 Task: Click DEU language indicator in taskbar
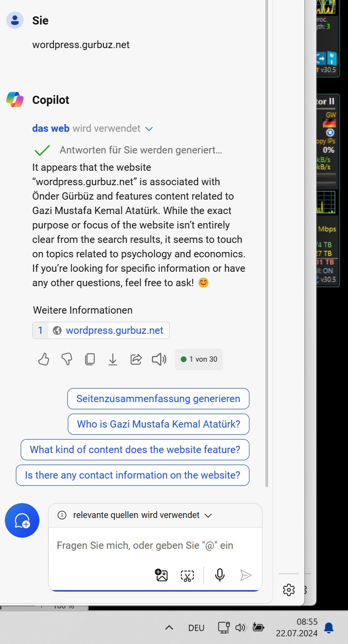(196, 628)
